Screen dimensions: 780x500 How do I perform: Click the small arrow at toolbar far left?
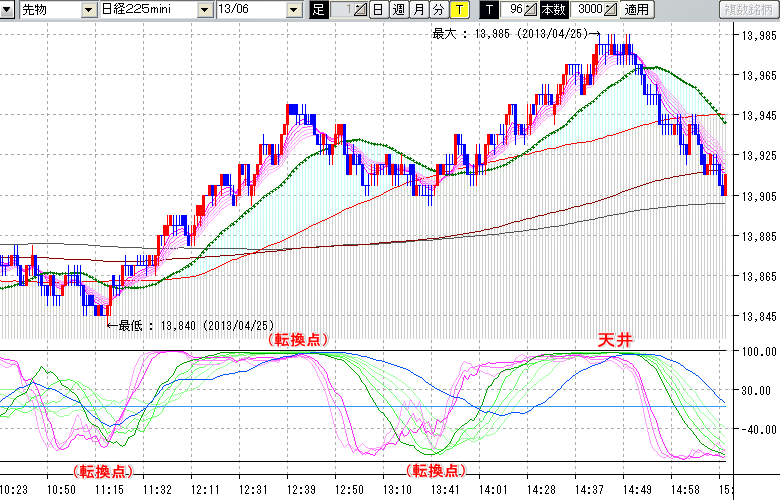pos(8,10)
